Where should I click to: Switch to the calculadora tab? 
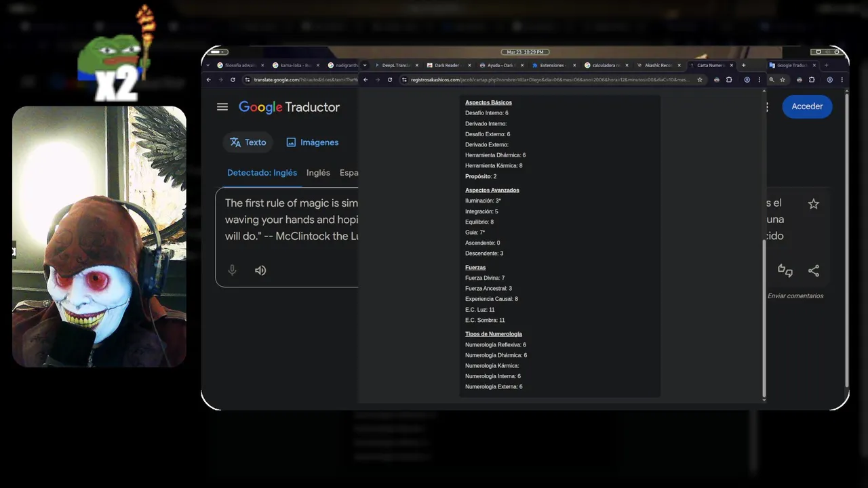605,65
